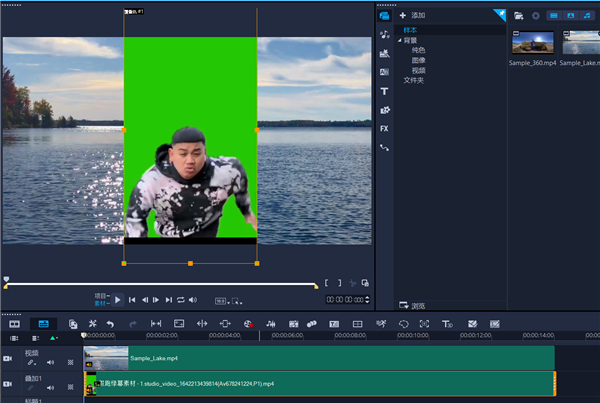
Task: Open the Title (T) library panel
Action: click(384, 91)
